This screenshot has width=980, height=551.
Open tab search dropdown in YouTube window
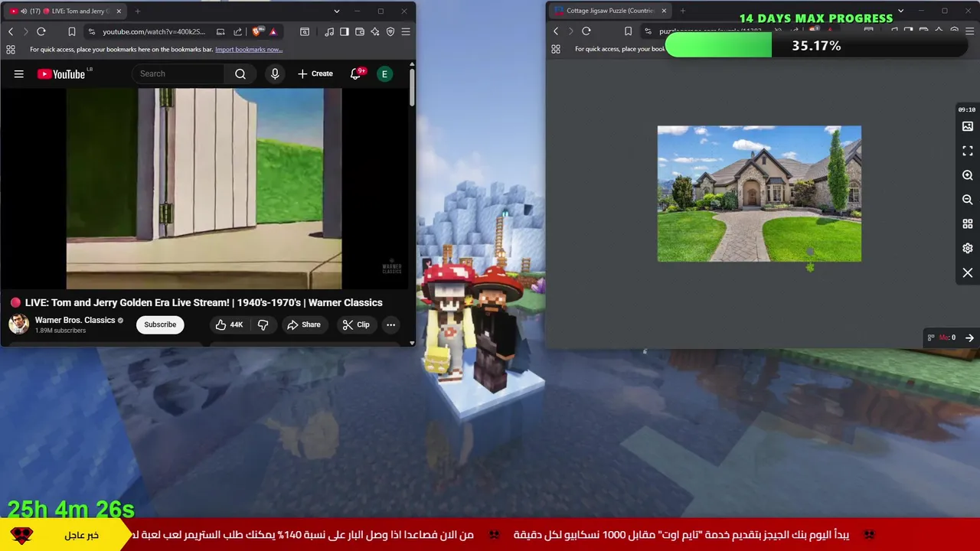336,11
